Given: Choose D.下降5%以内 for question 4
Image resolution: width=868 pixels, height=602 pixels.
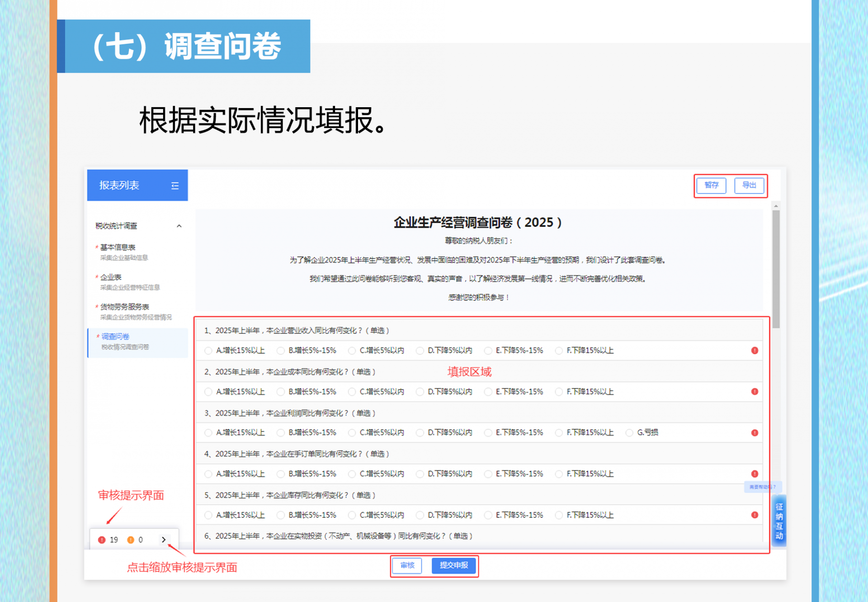Looking at the screenshot, I should (420, 474).
